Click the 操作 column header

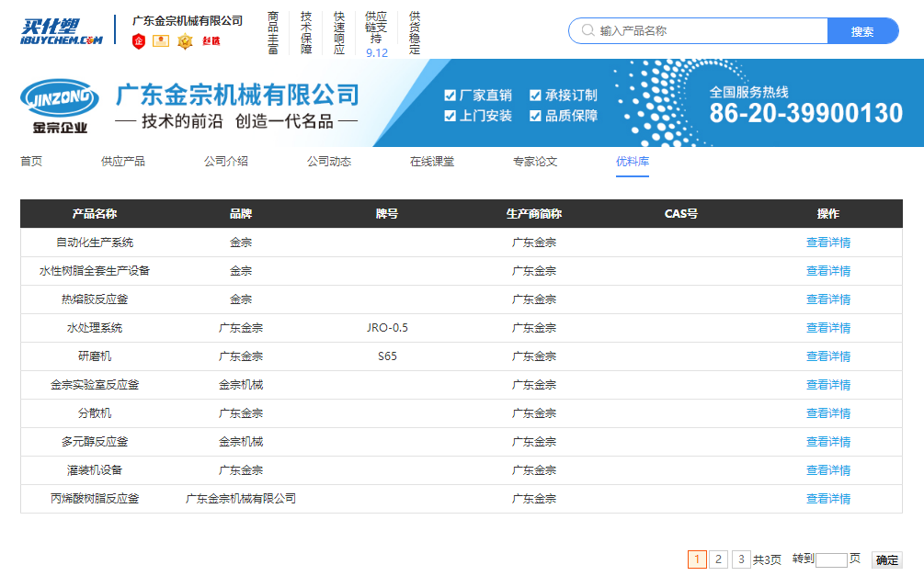click(x=828, y=214)
